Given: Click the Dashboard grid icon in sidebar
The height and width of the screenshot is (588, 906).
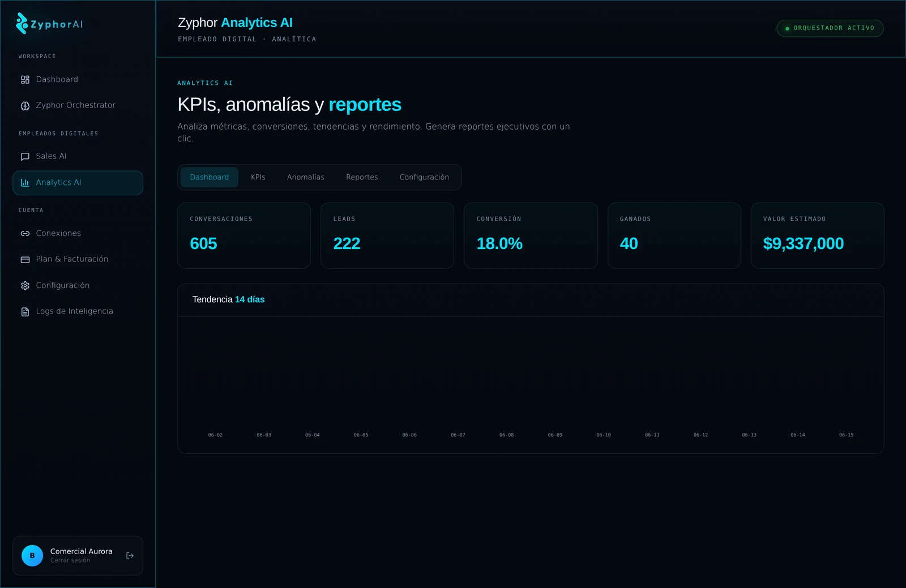Looking at the screenshot, I should point(25,80).
